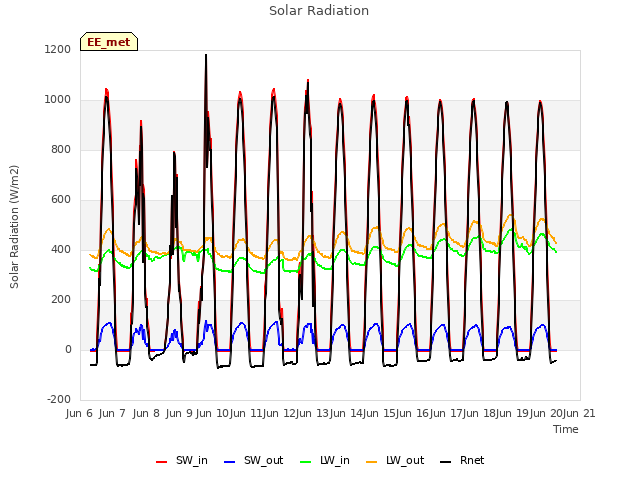Viewport: 640px width, 480px height.
Task: Click the -200 y-axis tick label
Action: [59, 400]
